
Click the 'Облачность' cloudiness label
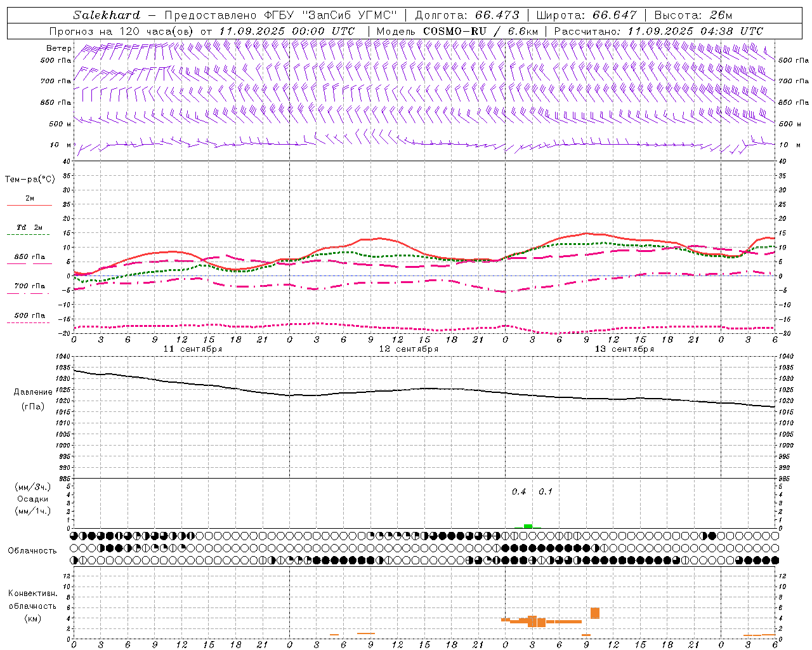32,550
